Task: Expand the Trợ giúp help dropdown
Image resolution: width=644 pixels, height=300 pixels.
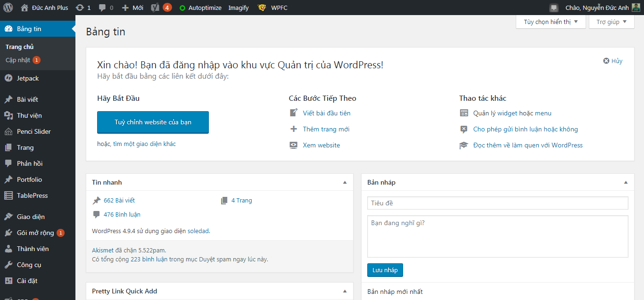Action: (x=611, y=22)
